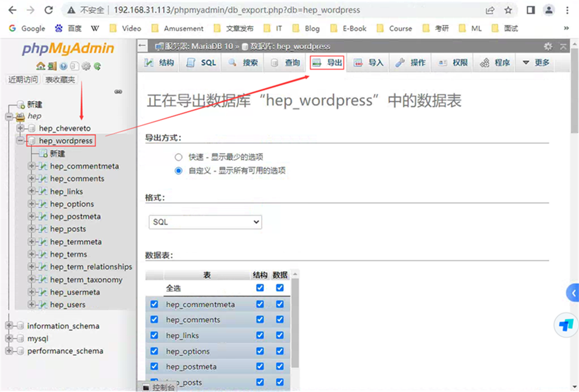Expand the hep_chevereto database node

[20, 128]
